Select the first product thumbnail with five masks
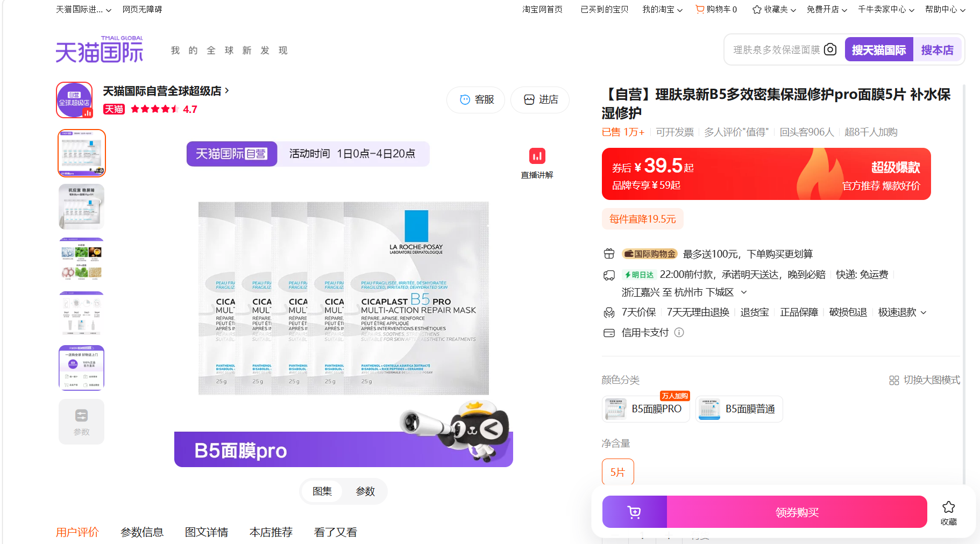The height and width of the screenshot is (544, 980). (82, 153)
